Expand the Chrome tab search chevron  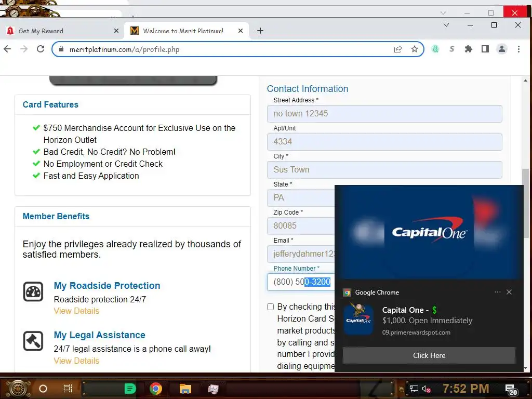coord(446,25)
